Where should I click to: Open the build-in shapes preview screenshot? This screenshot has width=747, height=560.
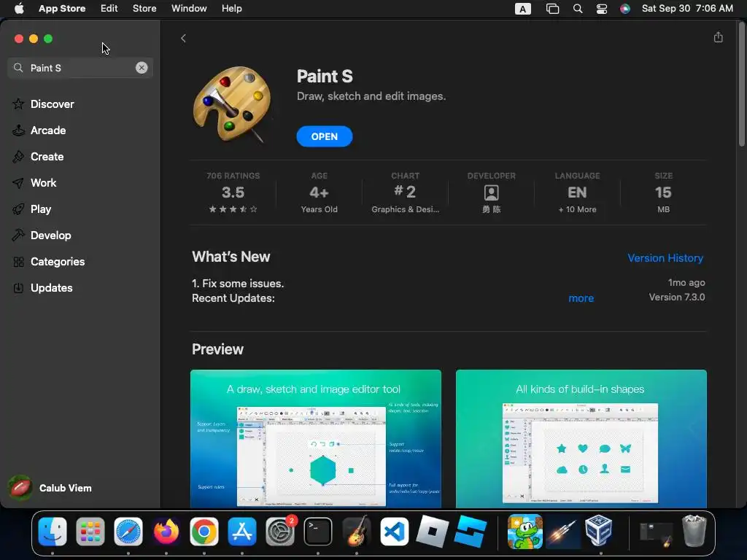pyautogui.click(x=581, y=438)
